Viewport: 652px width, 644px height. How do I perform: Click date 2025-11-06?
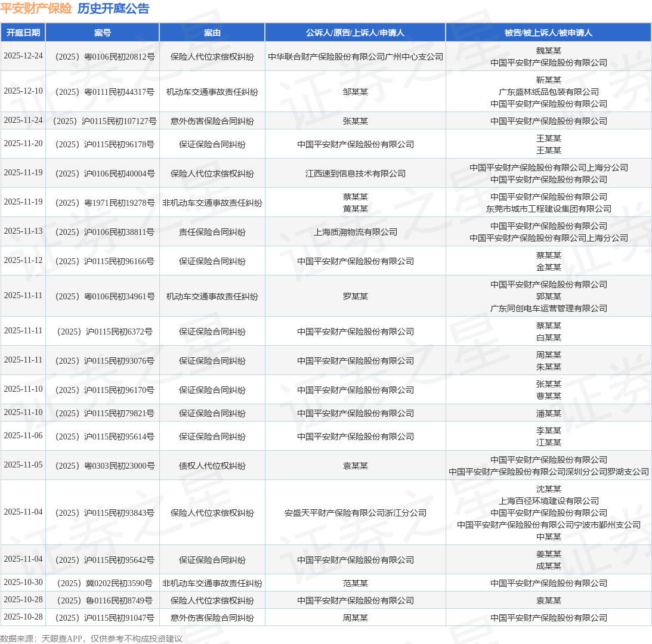(x=23, y=436)
